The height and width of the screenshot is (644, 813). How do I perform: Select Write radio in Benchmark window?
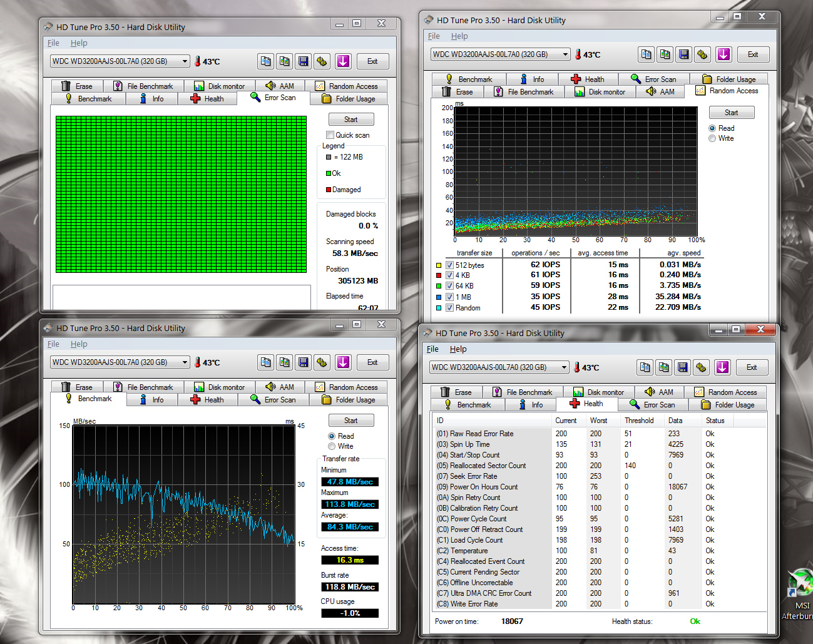pyautogui.click(x=332, y=446)
